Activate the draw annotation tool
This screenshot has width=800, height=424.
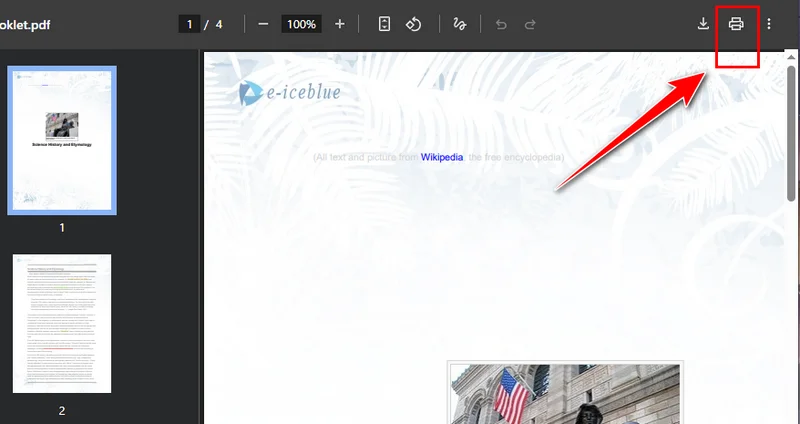(x=460, y=24)
